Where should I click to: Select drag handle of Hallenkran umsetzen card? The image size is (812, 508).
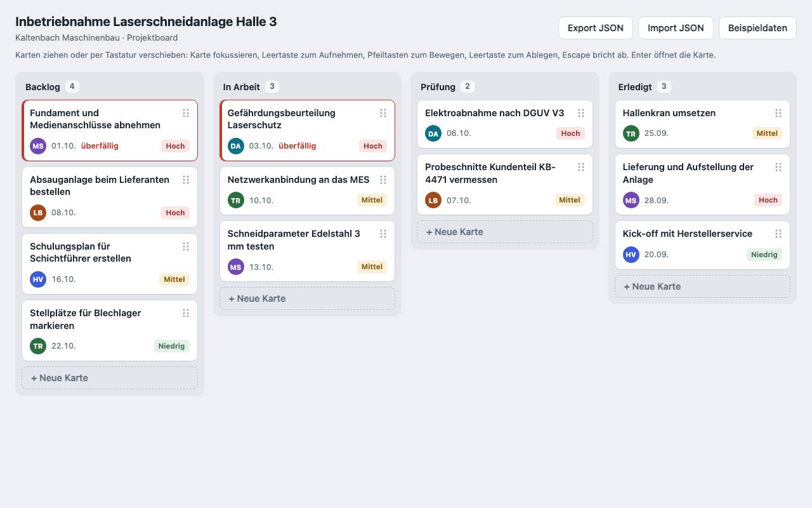778,113
